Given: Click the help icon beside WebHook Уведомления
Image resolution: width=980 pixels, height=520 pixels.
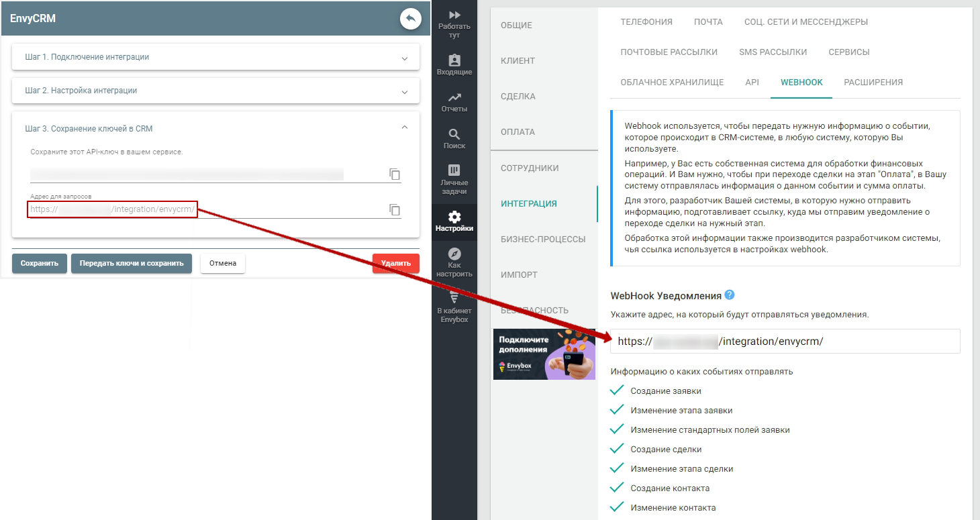Looking at the screenshot, I should [730, 295].
